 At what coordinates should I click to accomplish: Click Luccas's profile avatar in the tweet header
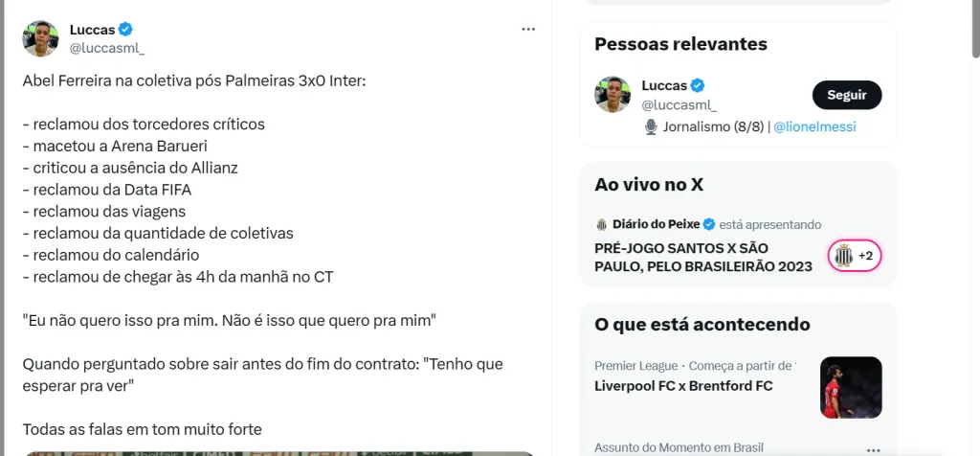[x=40, y=38]
